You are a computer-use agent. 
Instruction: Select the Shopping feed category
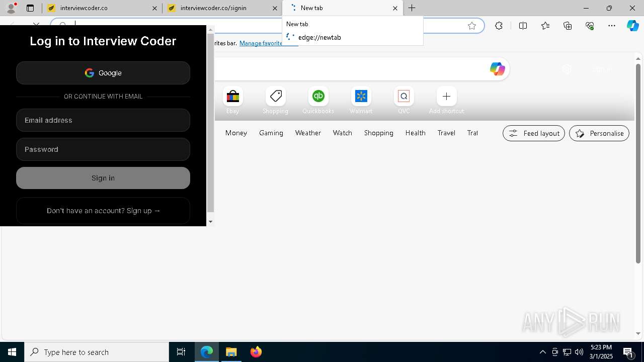tap(379, 133)
